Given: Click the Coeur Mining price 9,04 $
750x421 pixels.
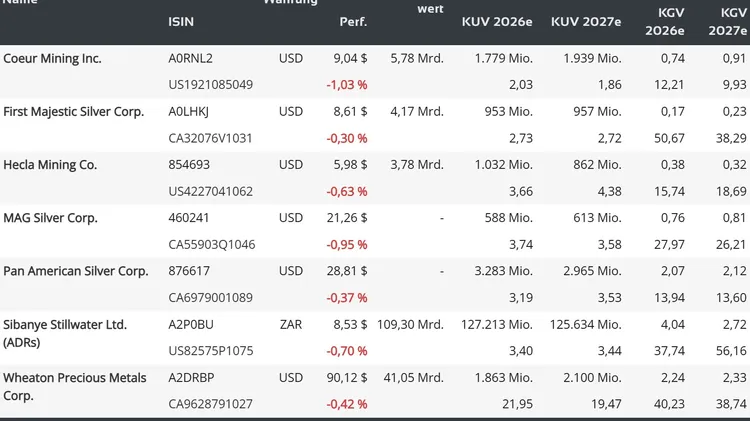Looking at the screenshot, I should [x=350, y=58].
